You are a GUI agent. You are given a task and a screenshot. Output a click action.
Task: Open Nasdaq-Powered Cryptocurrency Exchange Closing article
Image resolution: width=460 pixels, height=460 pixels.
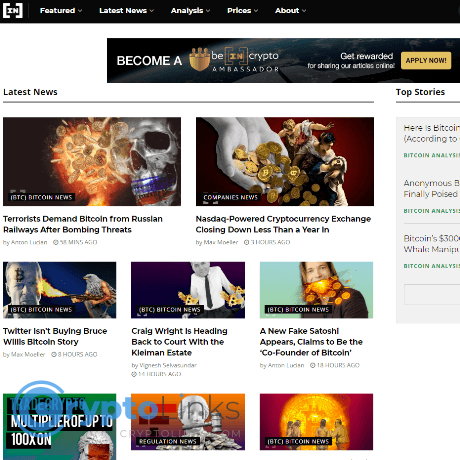coord(283,224)
